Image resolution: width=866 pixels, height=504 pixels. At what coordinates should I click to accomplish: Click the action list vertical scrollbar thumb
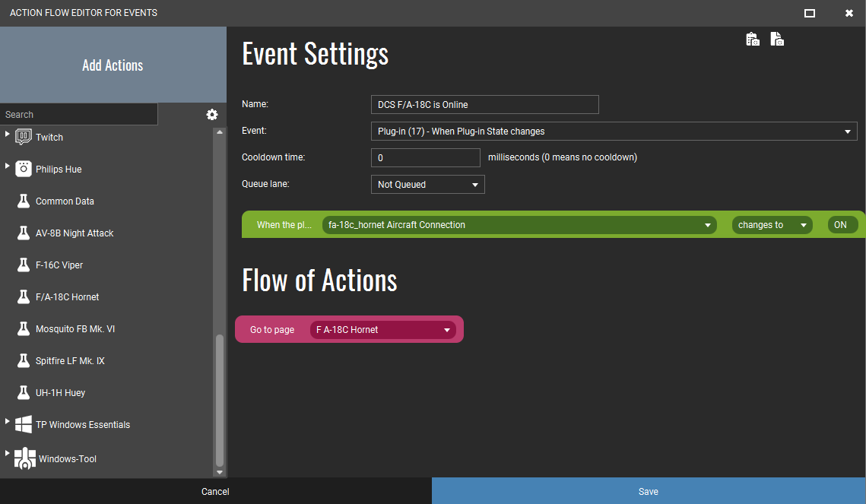tap(220, 399)
